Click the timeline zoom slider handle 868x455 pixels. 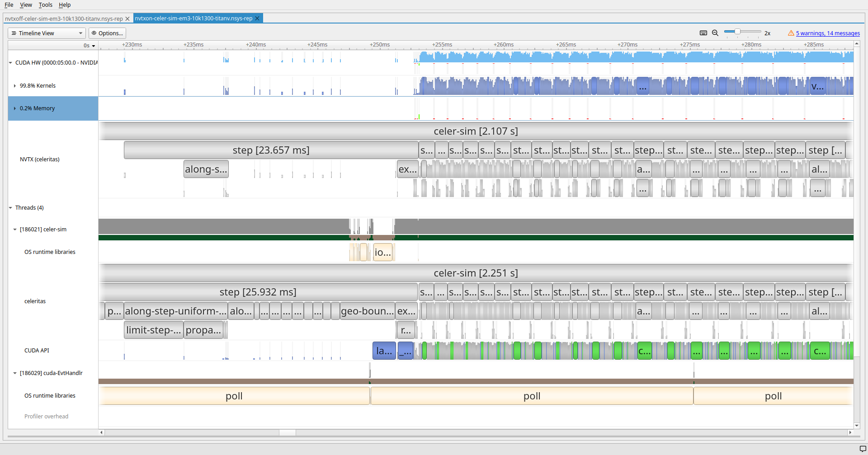click(737, 32)
